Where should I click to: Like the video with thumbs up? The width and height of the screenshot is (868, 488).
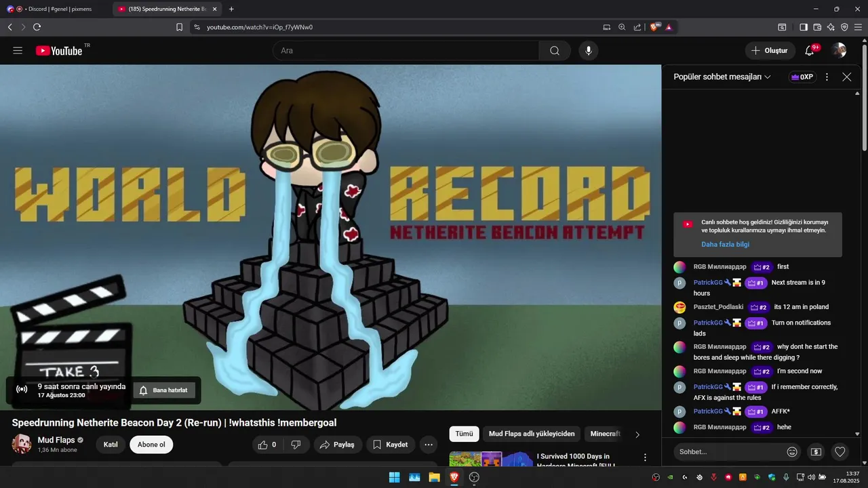(268, 445)
